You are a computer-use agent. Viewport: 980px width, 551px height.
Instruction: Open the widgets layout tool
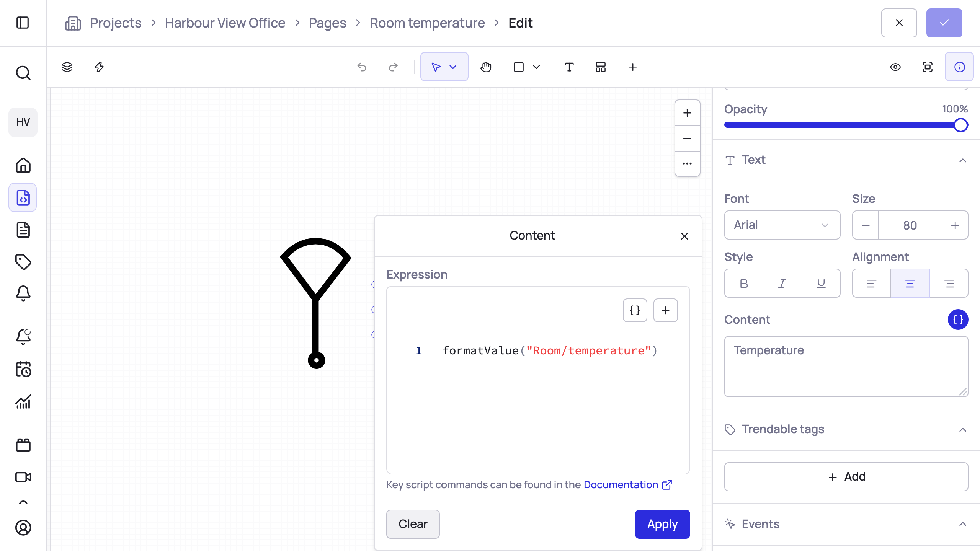tap(601, 67)
